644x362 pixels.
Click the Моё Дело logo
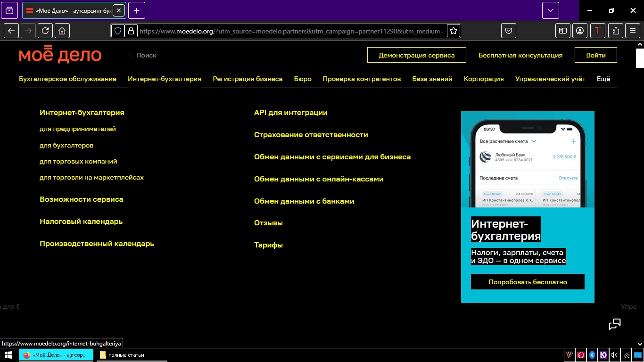coord(60,55)
